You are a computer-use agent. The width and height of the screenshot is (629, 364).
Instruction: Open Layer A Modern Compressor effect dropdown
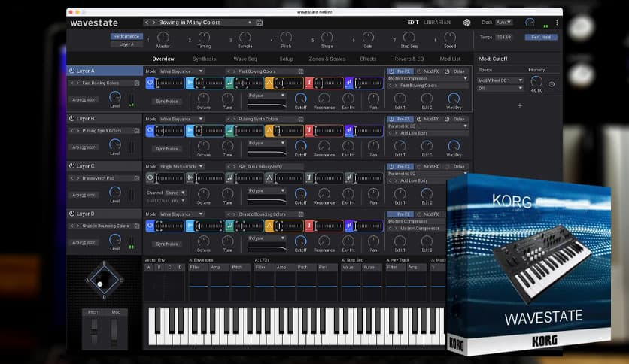427,78
